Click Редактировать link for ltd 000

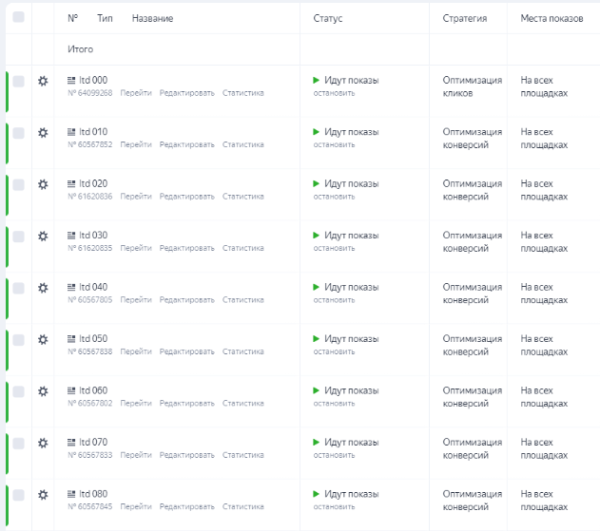pos(187,93)
